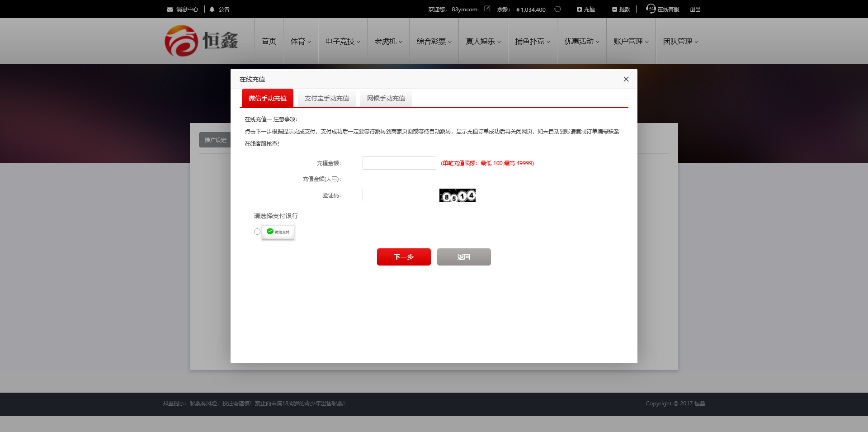Click the balance amount ¥1,034,400
The height and width of the screenshot is (432, 868).
click(x=531, y=9)
